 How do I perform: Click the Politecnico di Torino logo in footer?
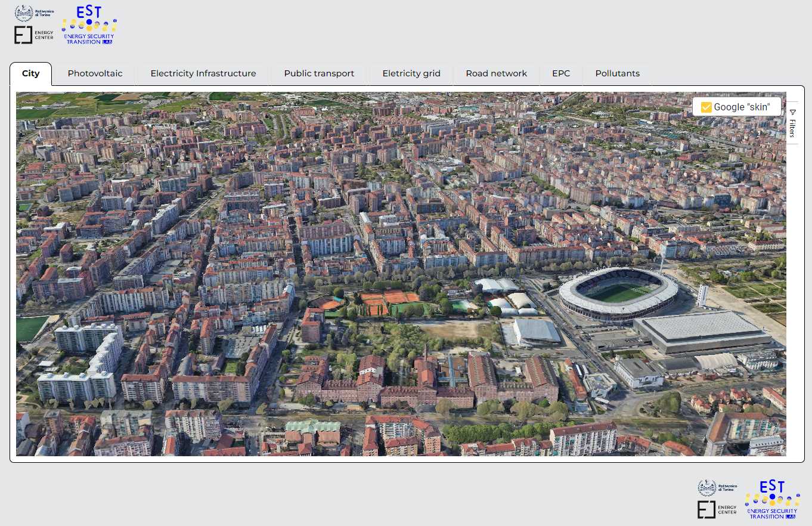coord(718,488)
